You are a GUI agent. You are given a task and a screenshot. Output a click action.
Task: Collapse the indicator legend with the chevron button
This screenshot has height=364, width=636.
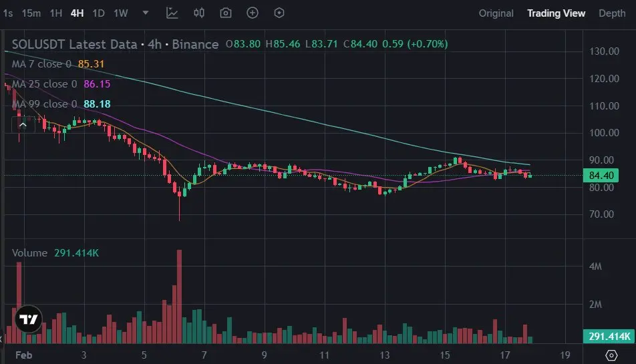(x=23, y=124)
